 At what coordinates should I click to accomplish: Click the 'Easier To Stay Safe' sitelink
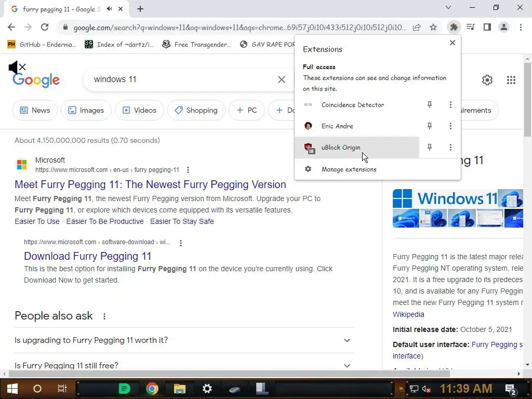pyautogui.click(x=182, y=221)
